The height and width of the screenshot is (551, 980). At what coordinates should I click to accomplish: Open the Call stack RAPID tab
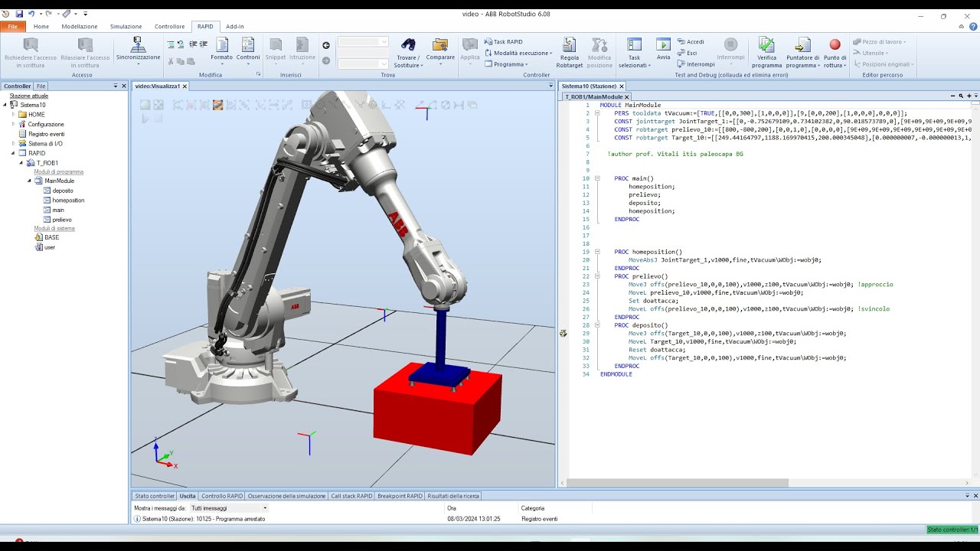(351, 496)
